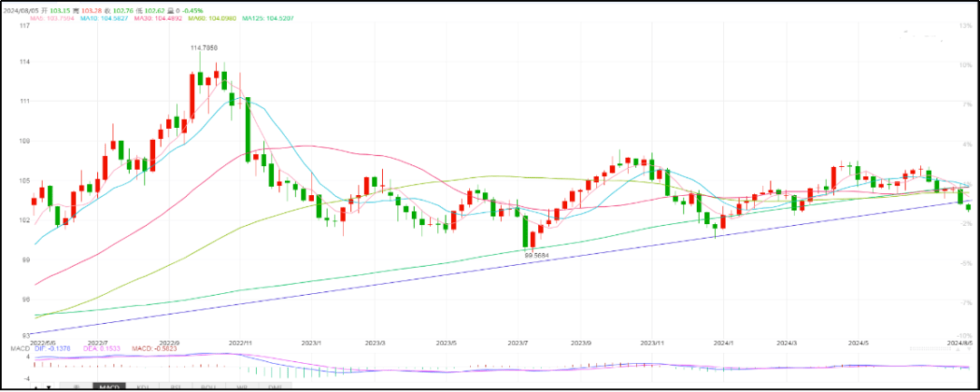Screen dimensions: 980x392
Task: Open the DMI indicator tab
Action: click(273, 387)
